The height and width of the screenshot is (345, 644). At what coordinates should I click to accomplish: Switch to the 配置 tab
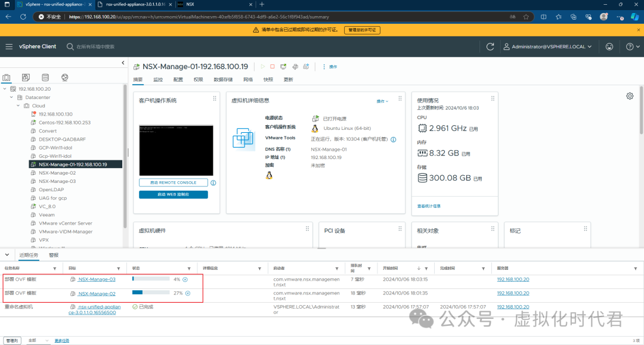coord(178,80)
